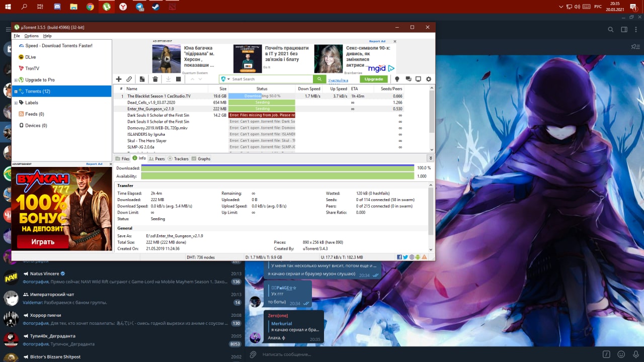
Task: Switch to the Trackers tab
Action: 178,158
